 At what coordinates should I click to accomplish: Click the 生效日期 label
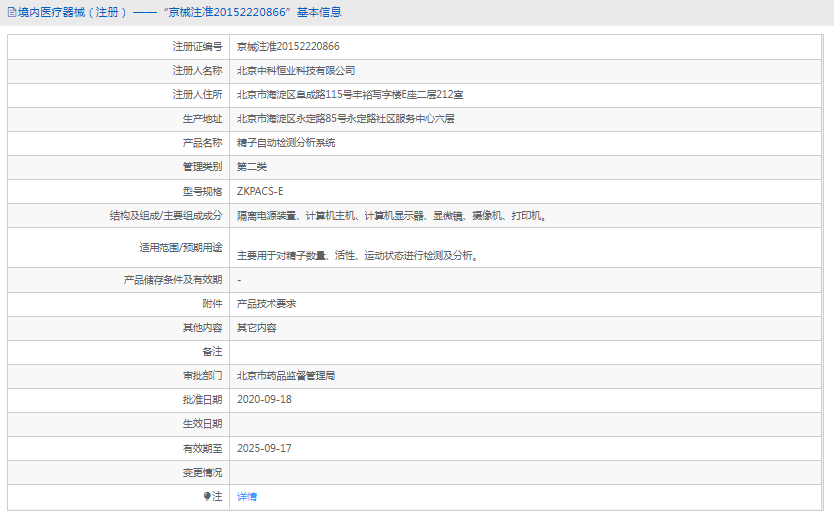[x=202, y=424]
